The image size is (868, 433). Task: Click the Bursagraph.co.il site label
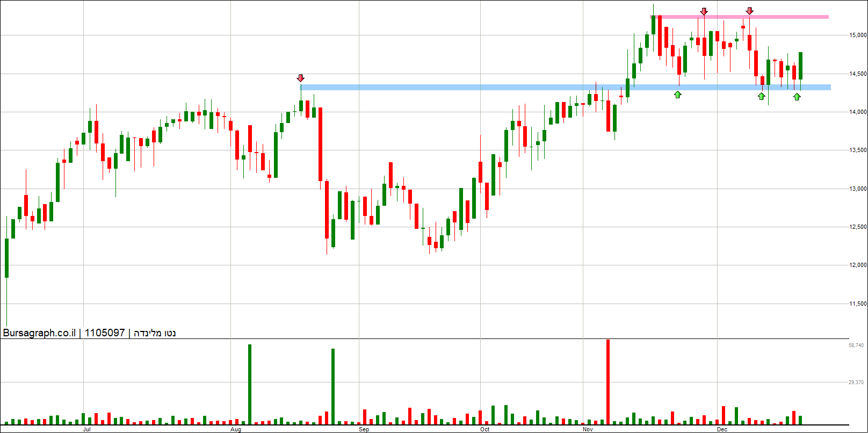pos(39,333)
